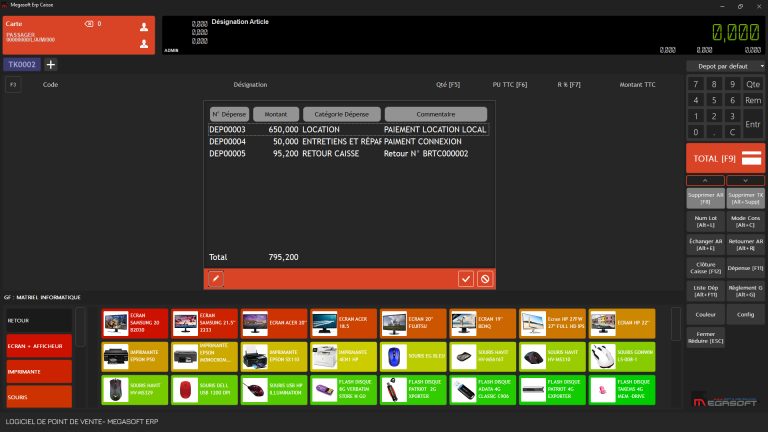The width and height of the screenshot is (768, 432).
Task: Click Règlement G button
Action: [x=745, y=291]
